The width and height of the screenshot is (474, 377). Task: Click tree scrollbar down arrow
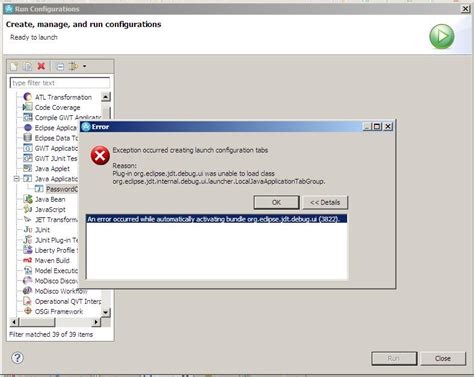click(x=106, y=312)
